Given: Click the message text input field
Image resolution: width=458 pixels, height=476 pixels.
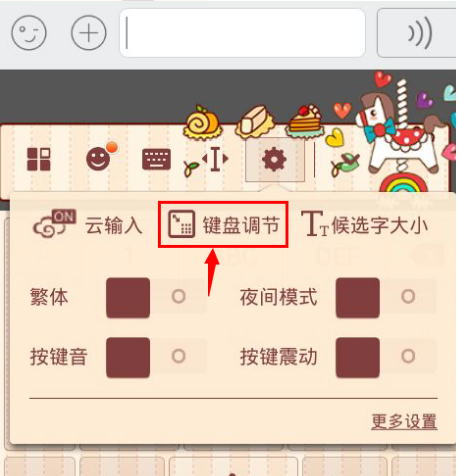Looking at the screenshot, I should 242,33.
